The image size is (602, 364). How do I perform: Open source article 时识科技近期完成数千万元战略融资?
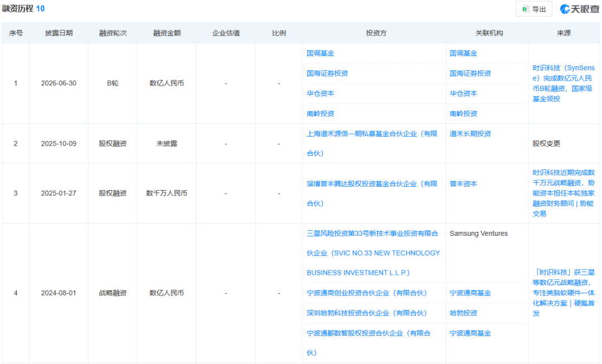tap(563, 193)
